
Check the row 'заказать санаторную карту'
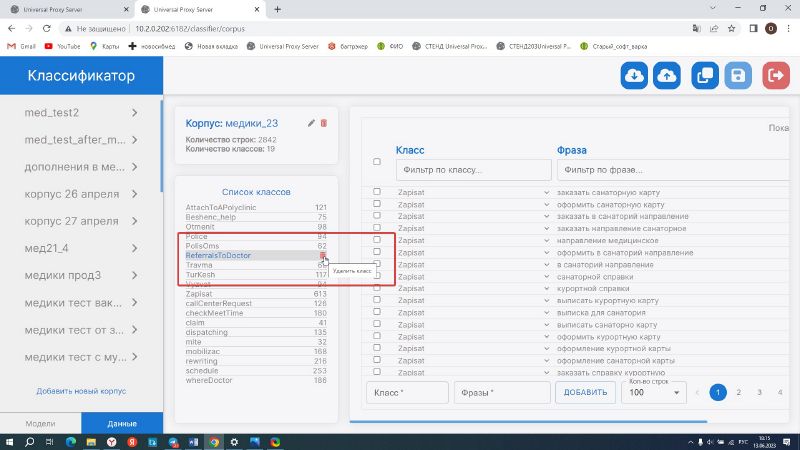click(377, 191)
